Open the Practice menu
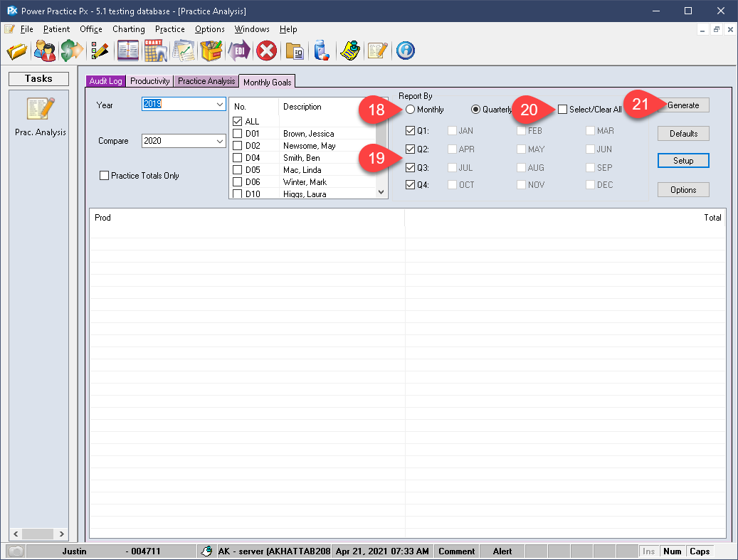This screenshot has height=560, width=738. tap(170, 29)
